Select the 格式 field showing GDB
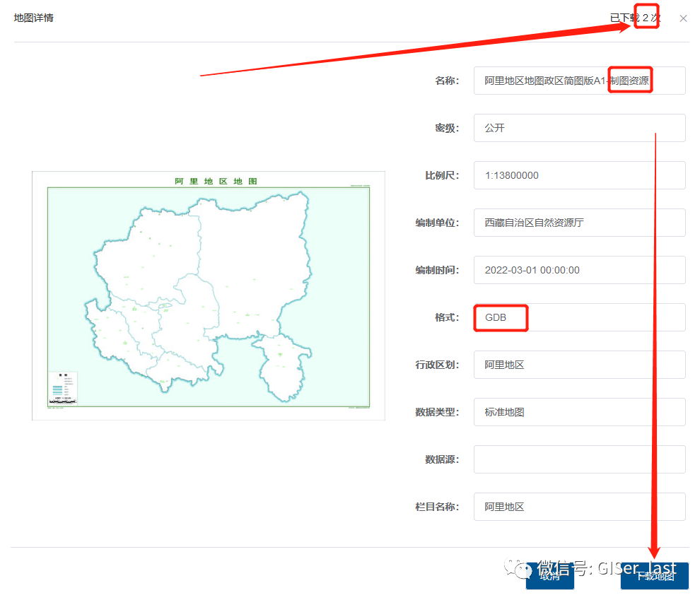This screenshot has width=700, height=600. [580, 317]
